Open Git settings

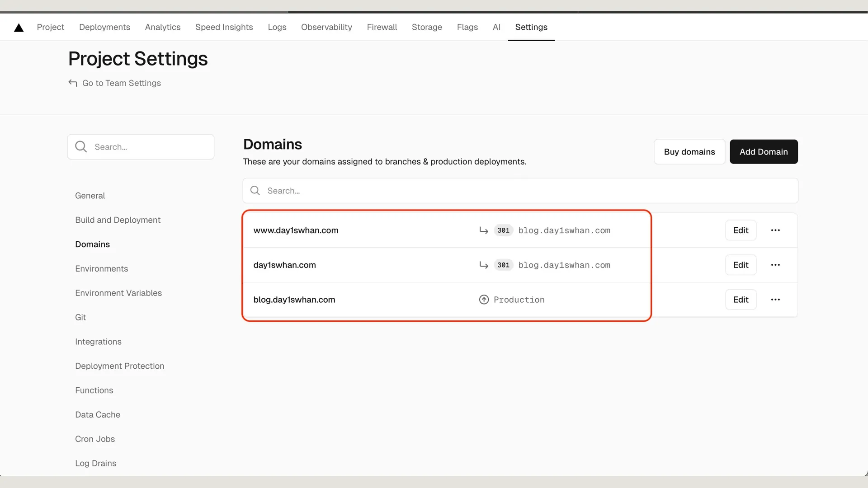tap(80, 318)
